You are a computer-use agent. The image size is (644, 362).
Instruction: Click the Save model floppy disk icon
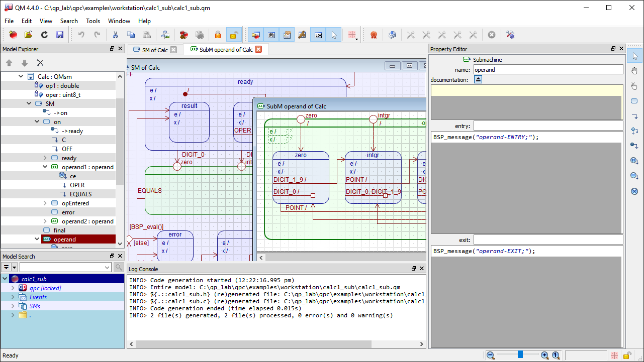coord(60,35)
